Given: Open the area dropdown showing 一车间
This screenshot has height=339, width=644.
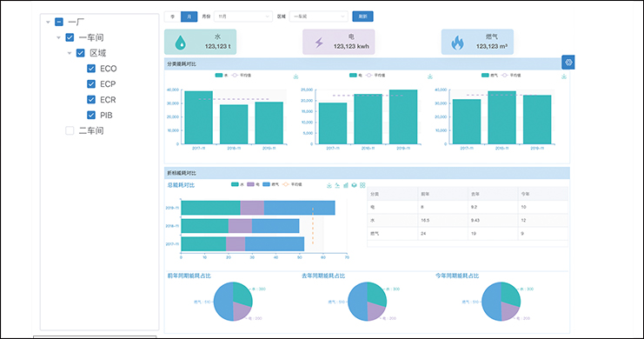Looking at the screenshot, I should [318, 17].
